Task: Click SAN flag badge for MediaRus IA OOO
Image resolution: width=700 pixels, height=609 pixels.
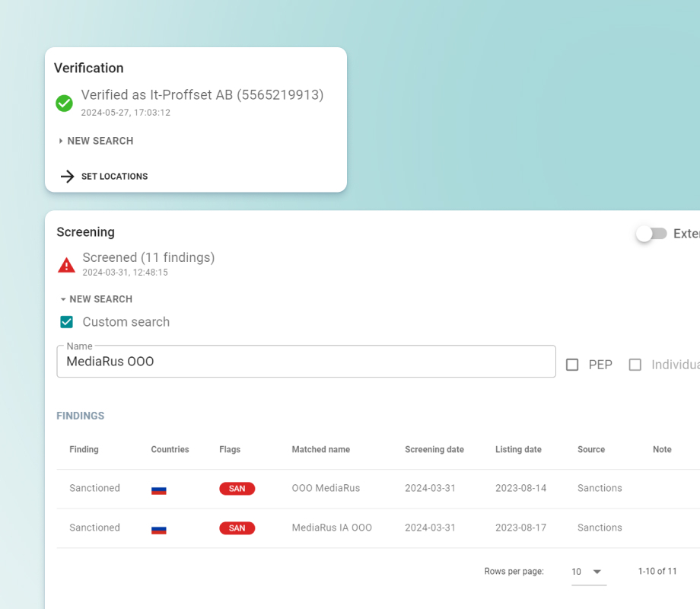Action: [x=237, y=528]
